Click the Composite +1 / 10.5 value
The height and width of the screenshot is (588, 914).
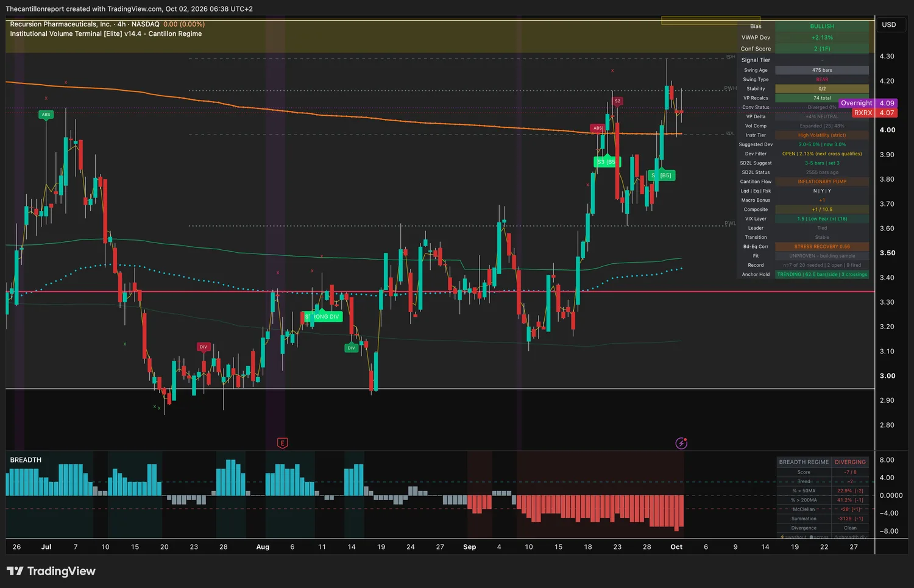[822, 210]
